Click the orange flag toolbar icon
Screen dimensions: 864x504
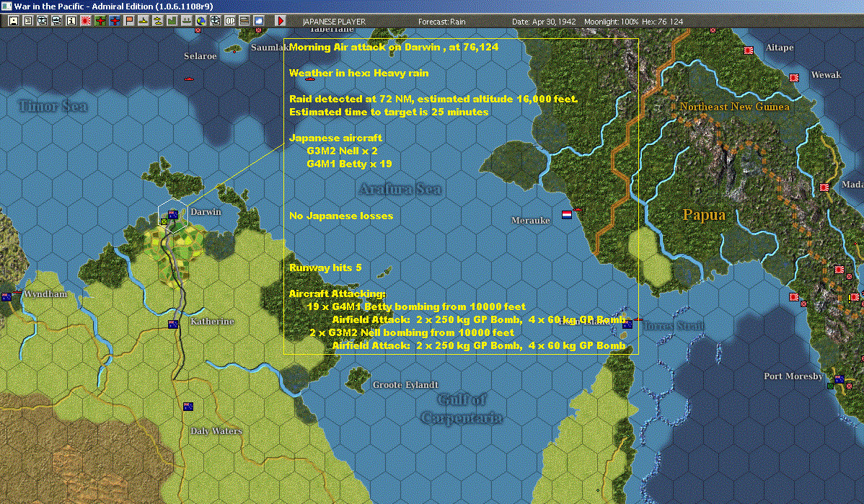(x=129, y=21)
